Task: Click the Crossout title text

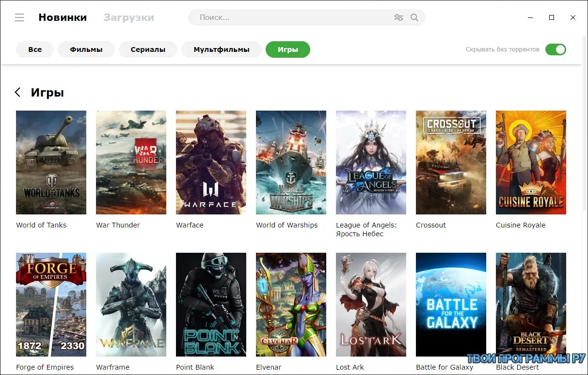Action: point(431,225)
